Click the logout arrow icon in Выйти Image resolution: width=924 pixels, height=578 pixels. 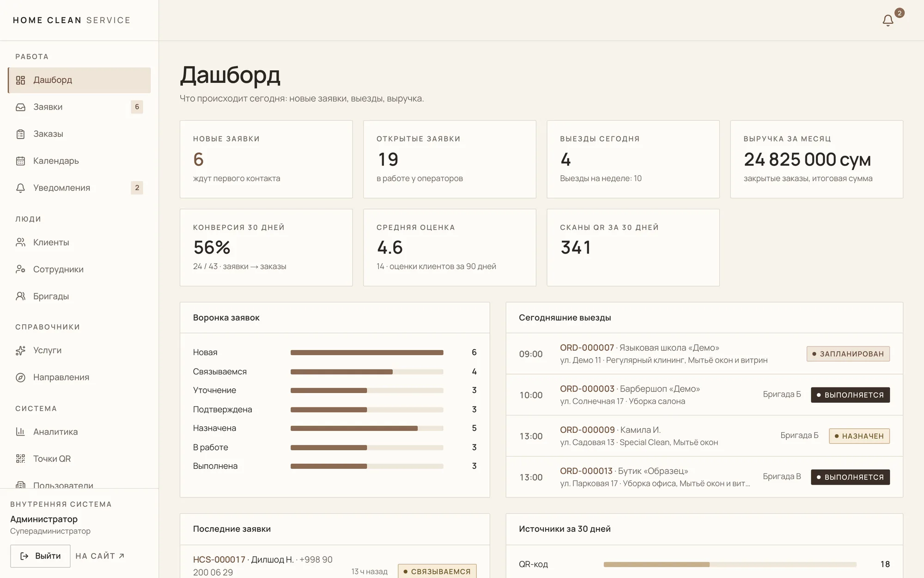pos(24,556)
